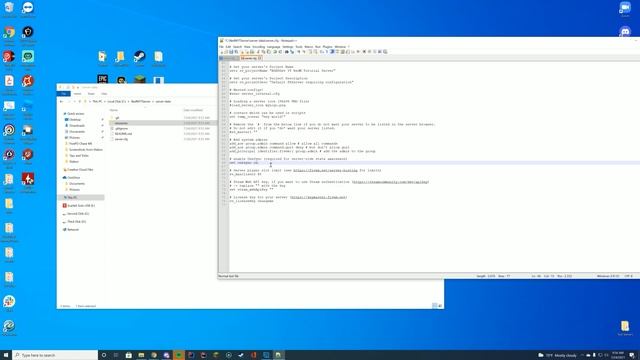Click the taskbar search box

(x=55, y=355)
